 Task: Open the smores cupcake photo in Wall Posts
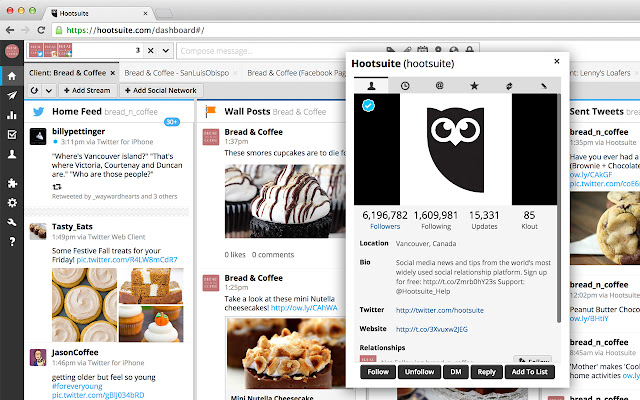(285, 201)
